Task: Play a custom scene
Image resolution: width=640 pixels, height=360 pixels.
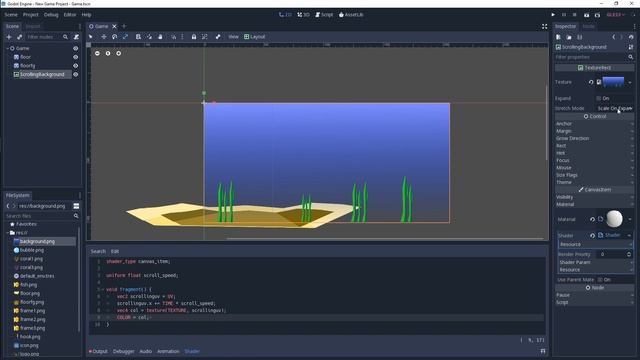Action: click(x=597, y=15)
